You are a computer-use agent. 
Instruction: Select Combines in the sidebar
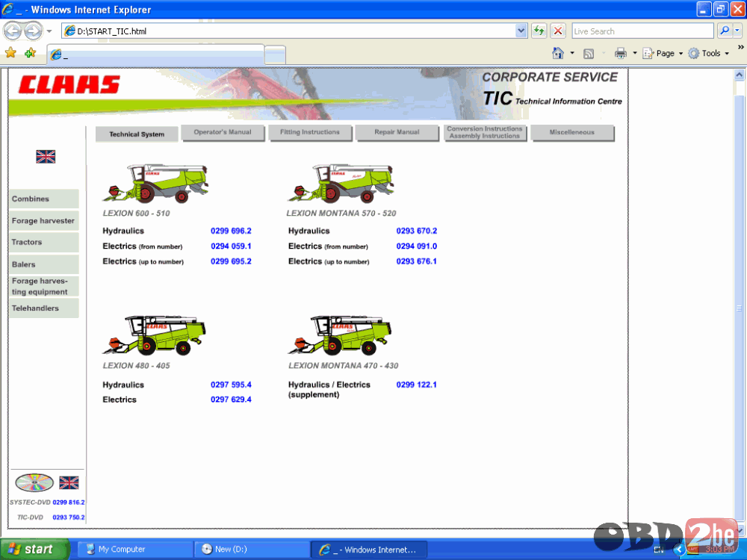click(x=44, y=199)
